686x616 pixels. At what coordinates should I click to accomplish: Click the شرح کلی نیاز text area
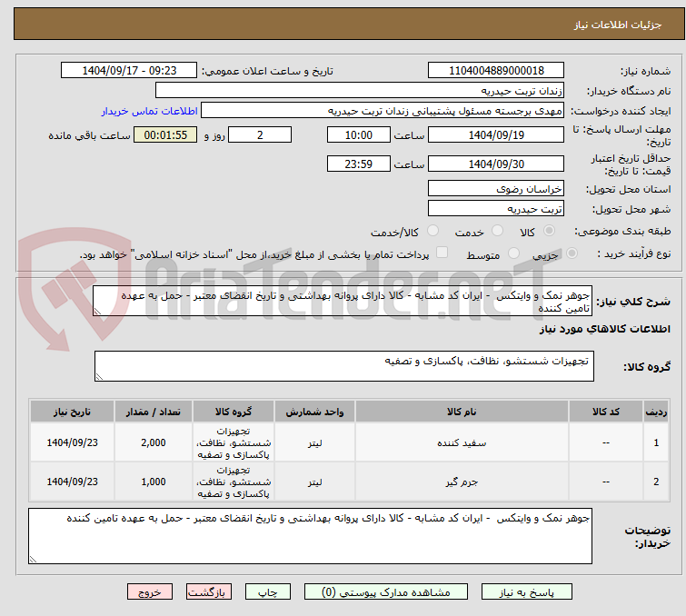pos(343,301)
